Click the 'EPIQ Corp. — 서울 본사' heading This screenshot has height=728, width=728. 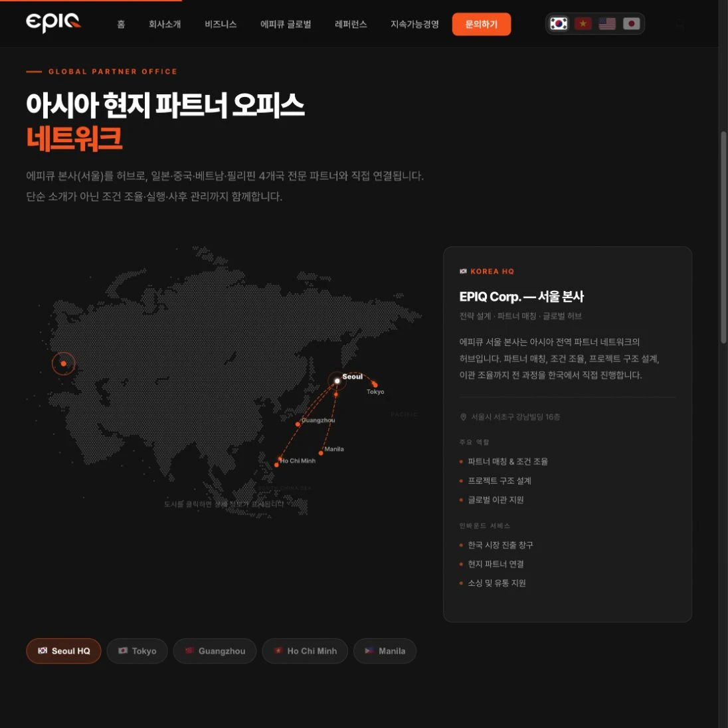tap(521, 297)
